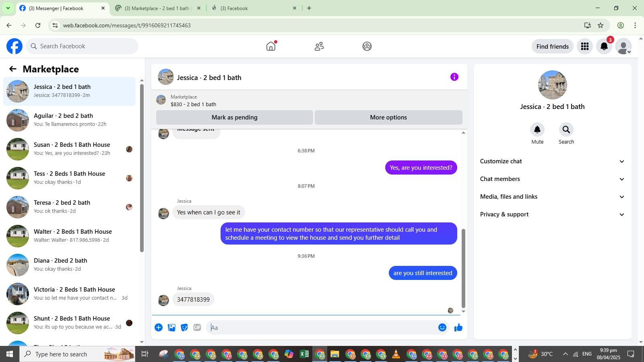
Task: Open File Explorer from the taskbar
Action: click(x=335, y=354)
